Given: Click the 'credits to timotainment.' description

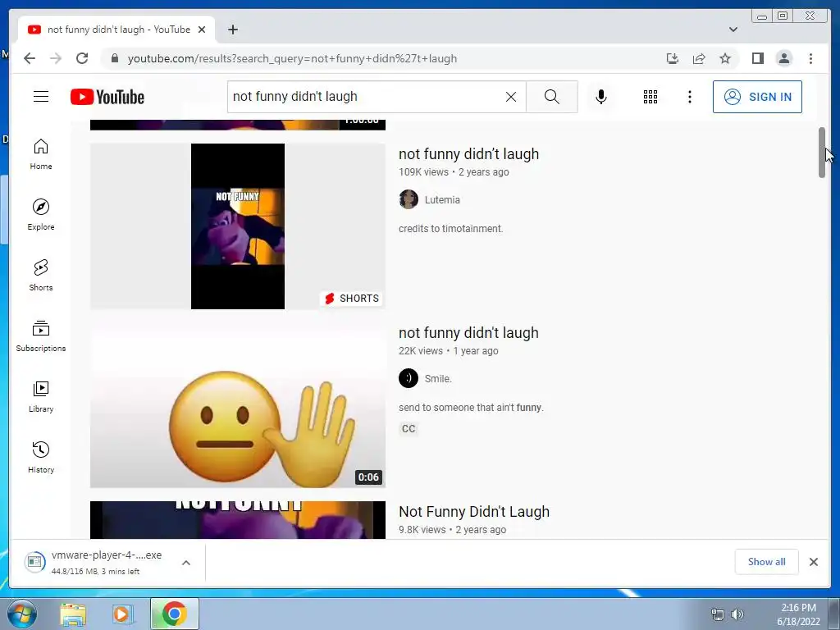Looking at the screenshot, I should coord(450,229).
